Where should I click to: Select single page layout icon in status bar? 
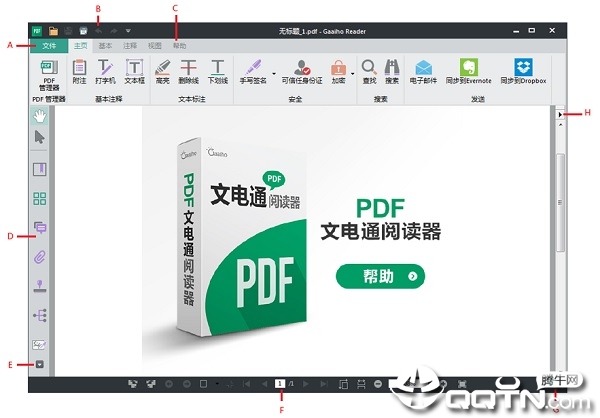(203, 384)
